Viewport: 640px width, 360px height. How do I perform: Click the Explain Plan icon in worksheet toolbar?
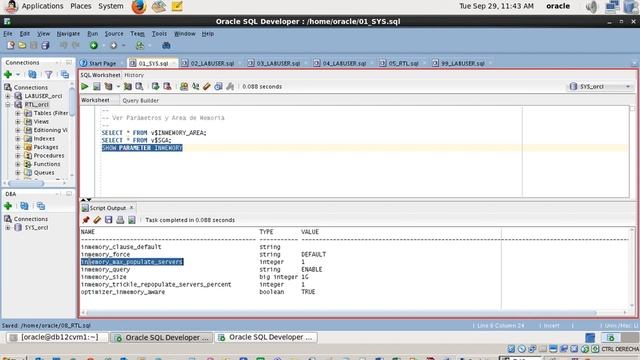point(108,87)
